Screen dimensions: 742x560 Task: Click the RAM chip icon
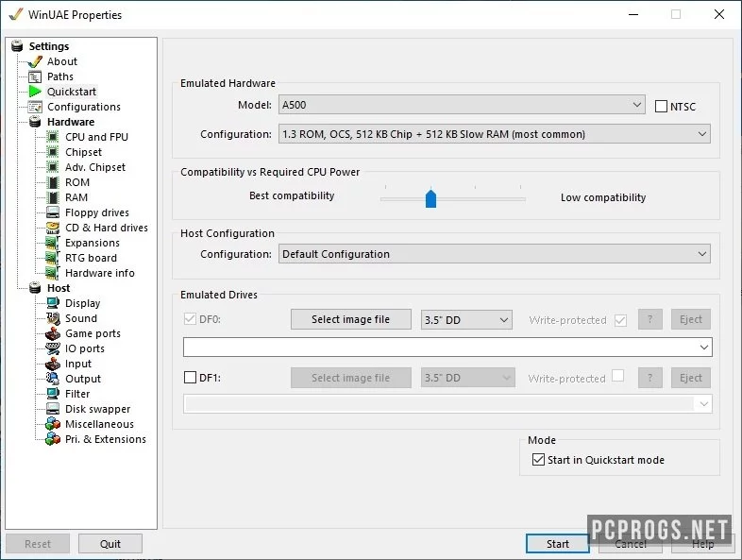(x=54, y=197)
